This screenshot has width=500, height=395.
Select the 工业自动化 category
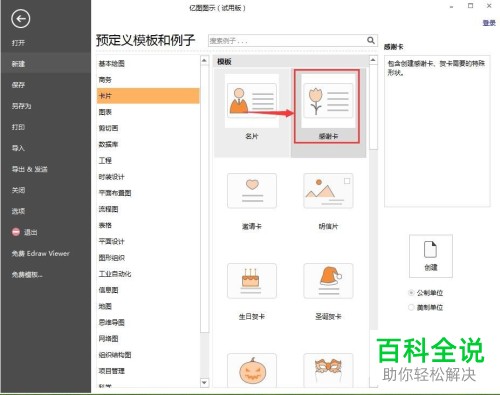pos(115,274)
